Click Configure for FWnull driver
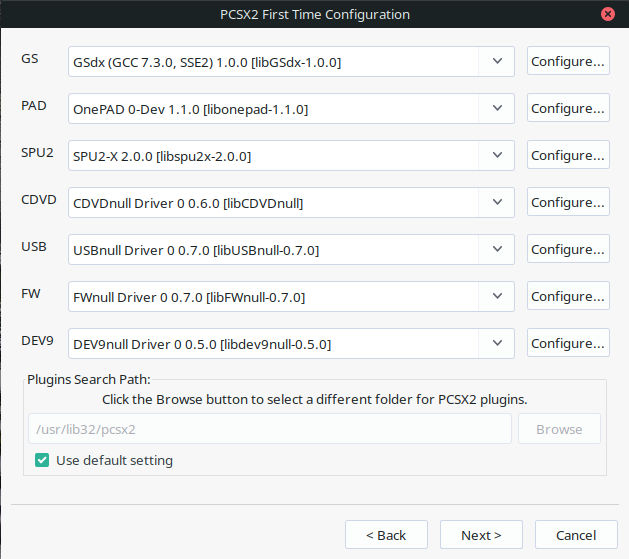This screenshot has height=559, width=629. [567, 296]
